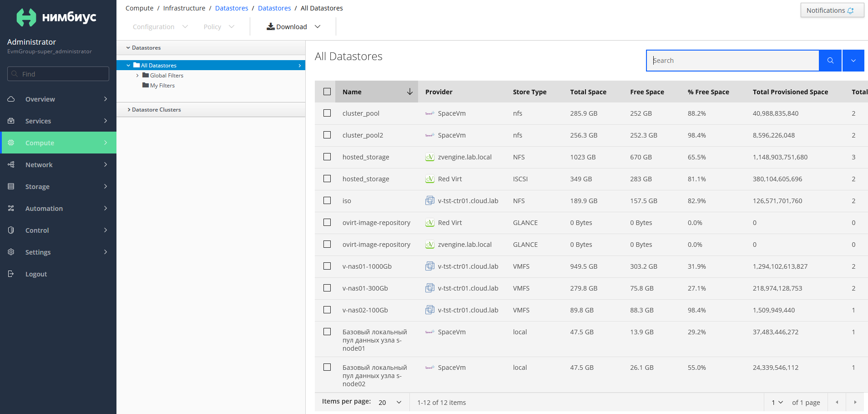Click the Network nodes icon in sidebar
868x414 pixels.
click(11, 164)
